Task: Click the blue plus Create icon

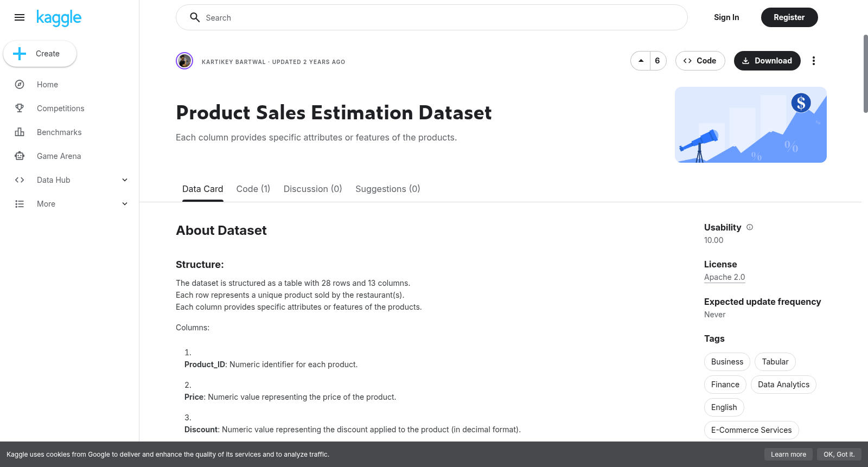Action: pos(20,54)
